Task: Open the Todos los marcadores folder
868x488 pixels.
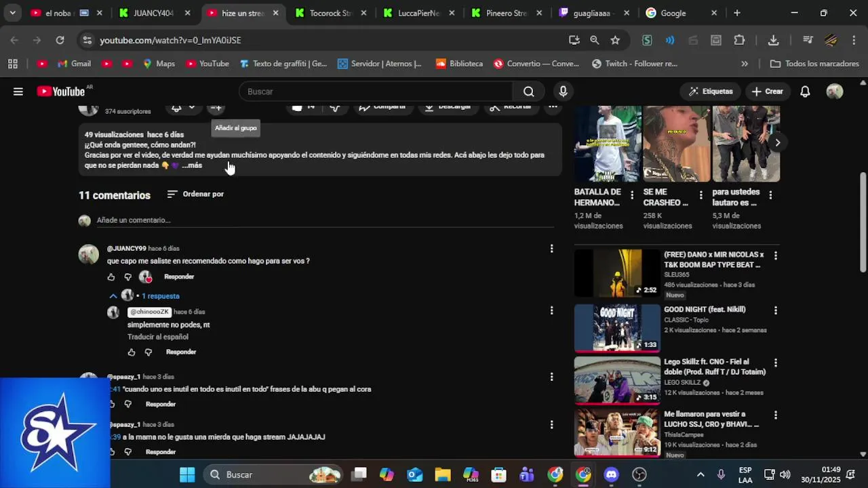Action: coord(814,64)
